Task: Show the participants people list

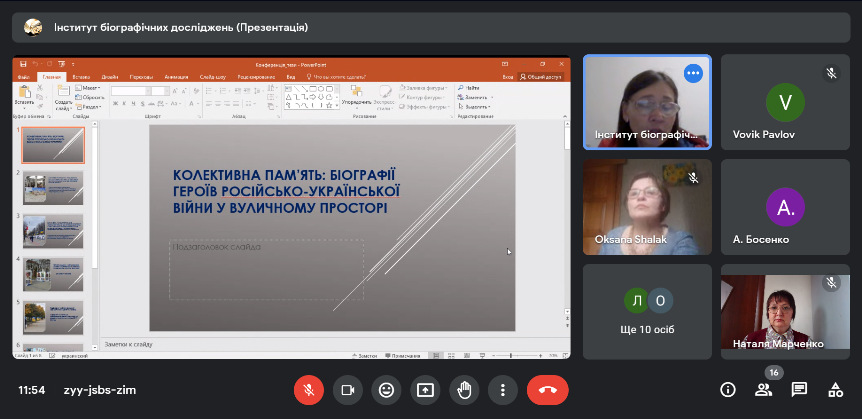Action: point(763,390)
